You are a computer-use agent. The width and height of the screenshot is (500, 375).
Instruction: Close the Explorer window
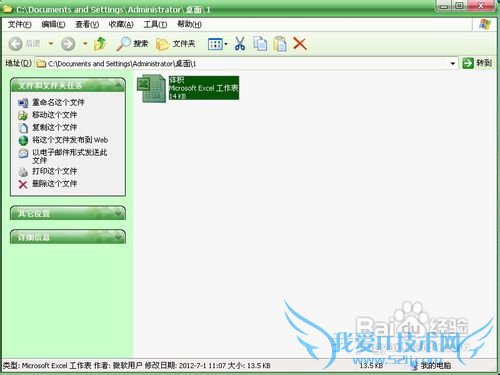click(x=481, y=5)
